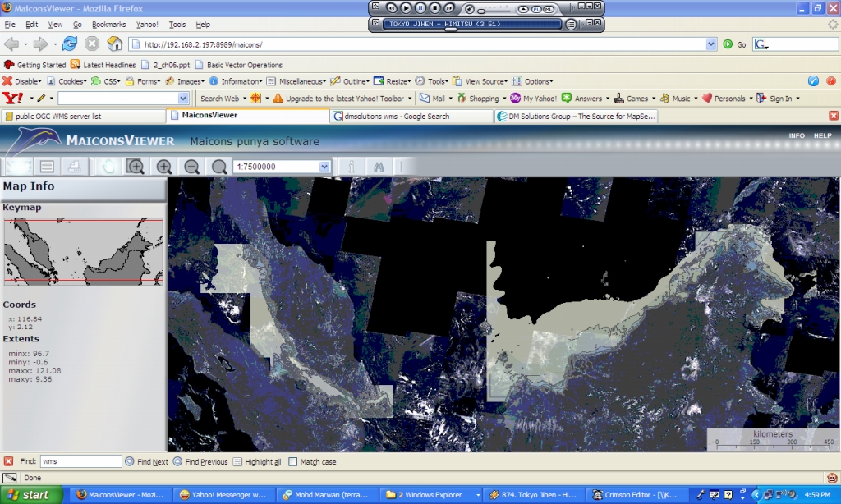Open the CSS dropdown

tap(106, 81)
